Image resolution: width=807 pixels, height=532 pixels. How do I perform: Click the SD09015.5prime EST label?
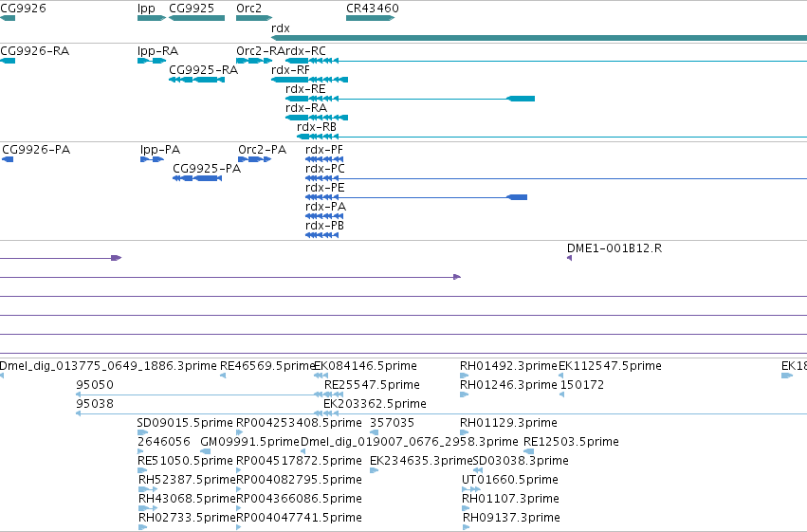pyautogui.click(x=185, y=423)
